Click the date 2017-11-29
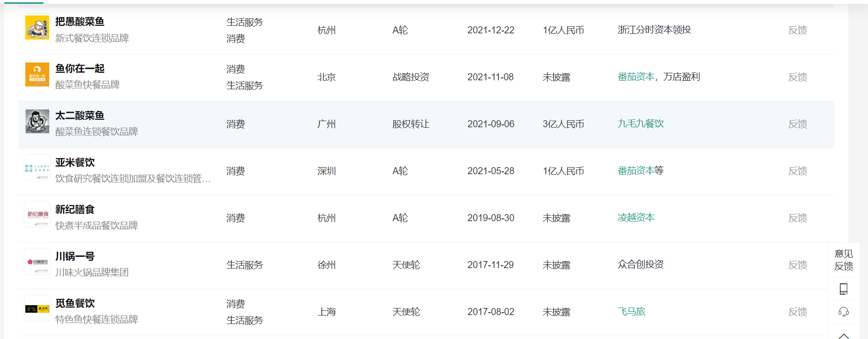 [491, 265]
